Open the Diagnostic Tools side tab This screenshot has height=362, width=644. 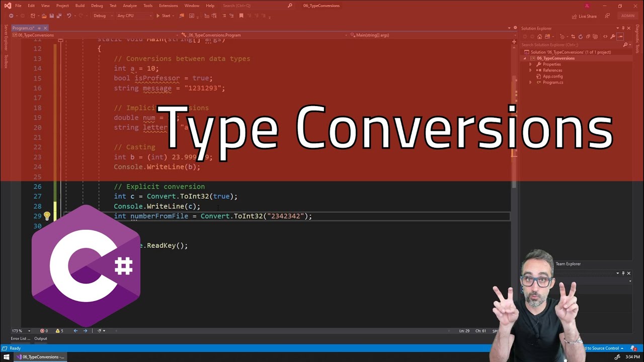(637, 39)
